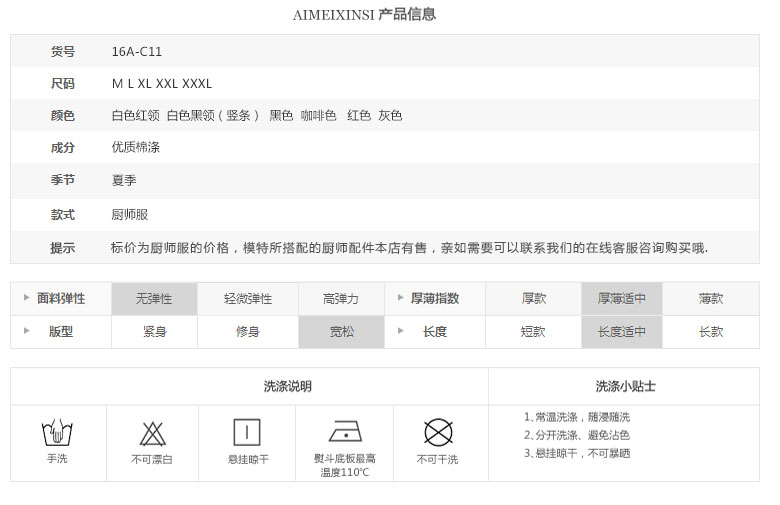Click the 提示 row label
The height and width of the screenshot is (505, 780).
63,248
